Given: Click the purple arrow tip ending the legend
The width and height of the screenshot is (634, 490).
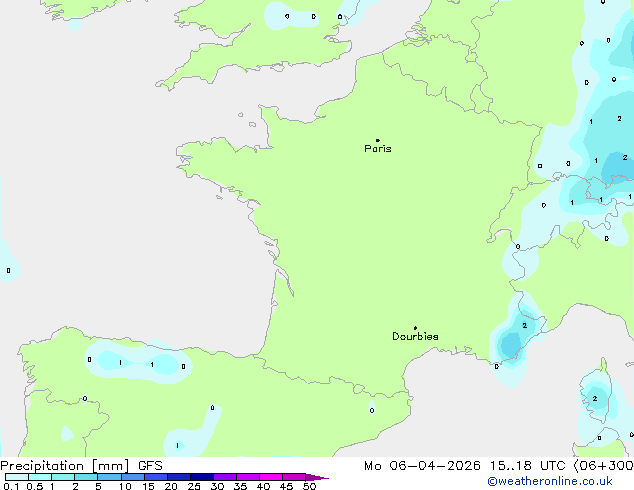Looking at the screenshot, I should [317, 477].
